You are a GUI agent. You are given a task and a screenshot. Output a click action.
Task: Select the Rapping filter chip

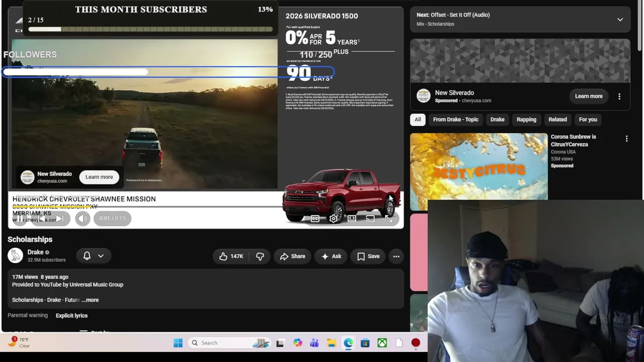click(526, 120)
